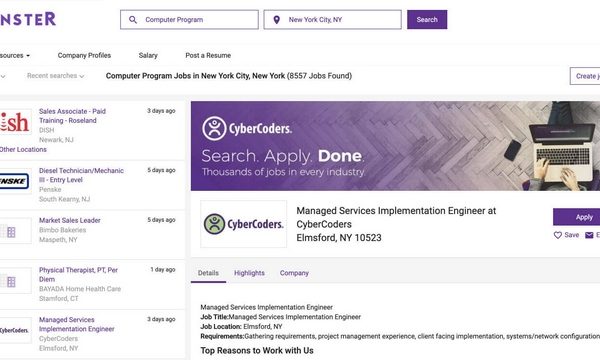Click the Requirements line in job details

click(x=400, y=336)
